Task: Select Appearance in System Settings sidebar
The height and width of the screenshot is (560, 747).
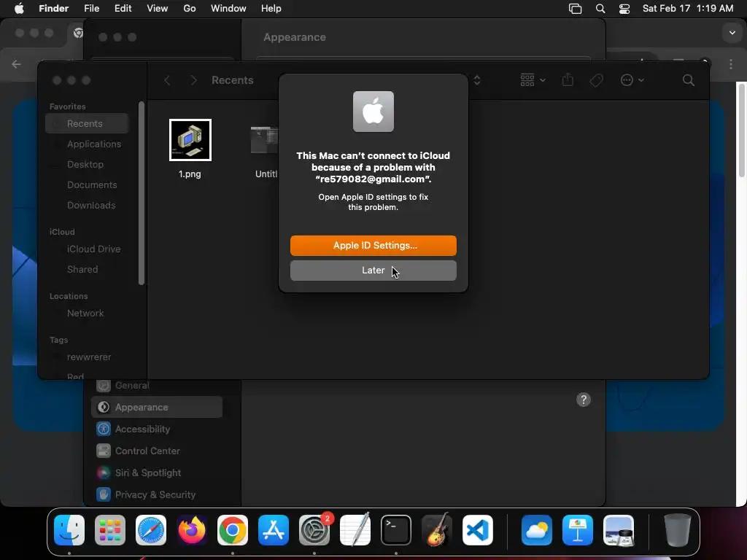Action: click(x=157, y=407)
